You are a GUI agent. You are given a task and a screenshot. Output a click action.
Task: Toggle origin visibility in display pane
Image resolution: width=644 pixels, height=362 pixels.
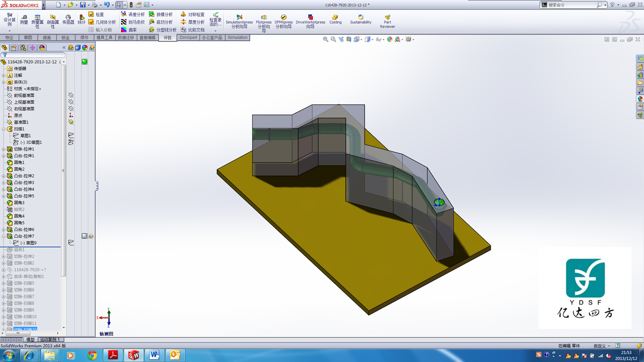tap(71, 116)
